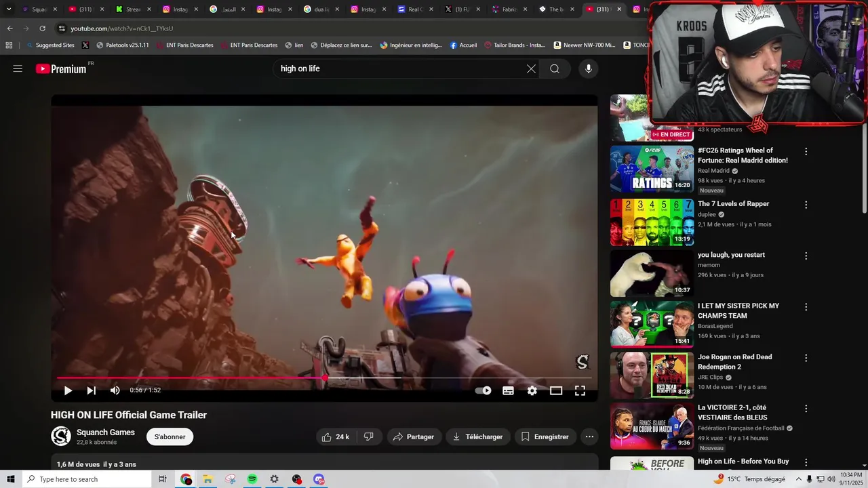The height and width of the screenshot is (488, 868).
Task: Start voice search with the microphone
Action: pyautogui.click(x=588, y=68)
